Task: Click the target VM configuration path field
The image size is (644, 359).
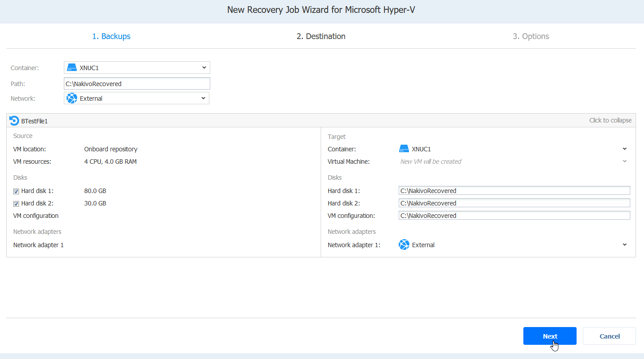Action: coord(514,215)
